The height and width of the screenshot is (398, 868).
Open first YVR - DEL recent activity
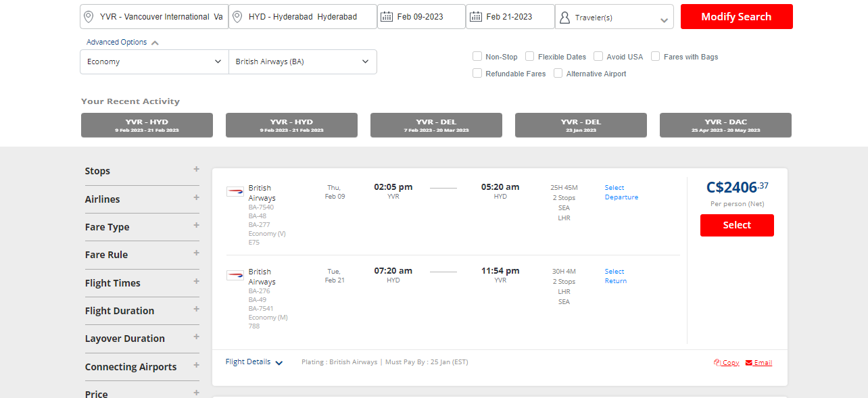(436, 125)
